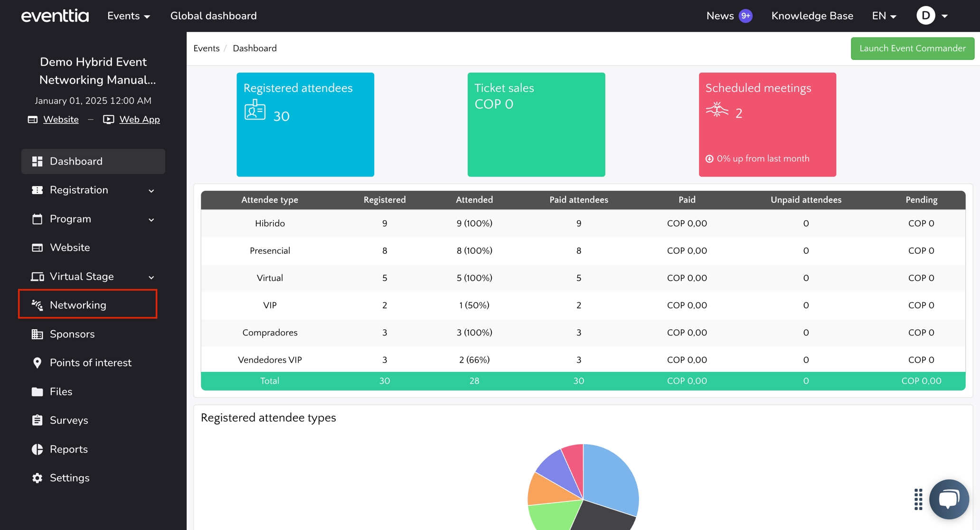Open the Networking menu item
The width and height of the screenshot is (980, 530).
tap(78, 305)
